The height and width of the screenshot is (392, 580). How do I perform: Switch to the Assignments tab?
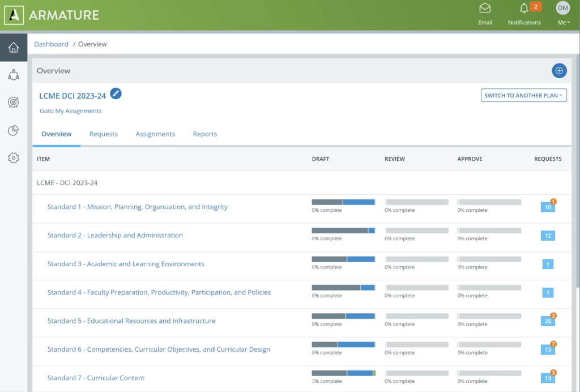click(155, 134)
